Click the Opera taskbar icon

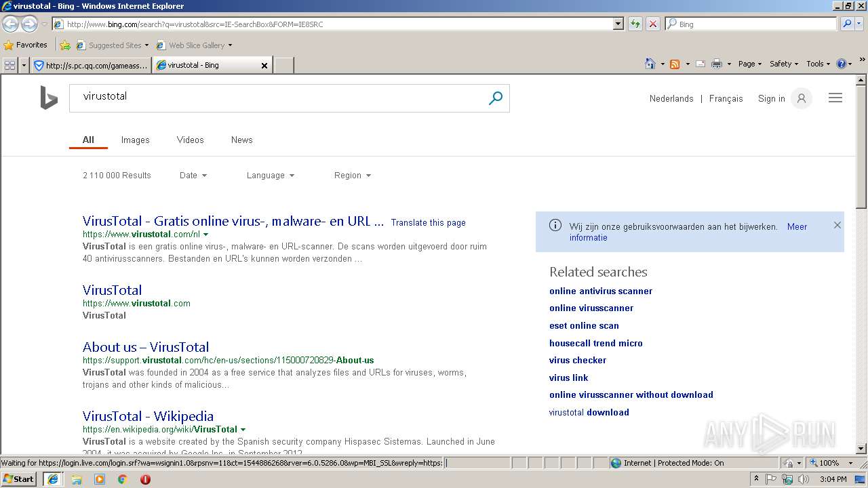tap(145, 479)
